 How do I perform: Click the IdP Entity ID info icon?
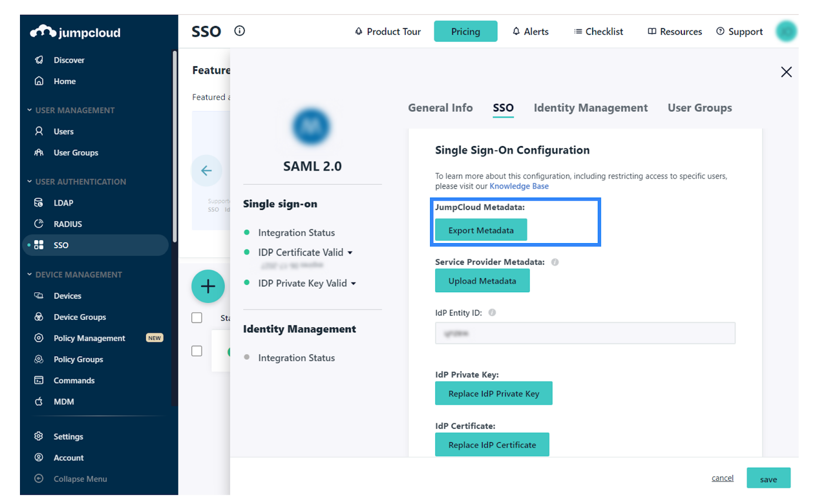492,313
